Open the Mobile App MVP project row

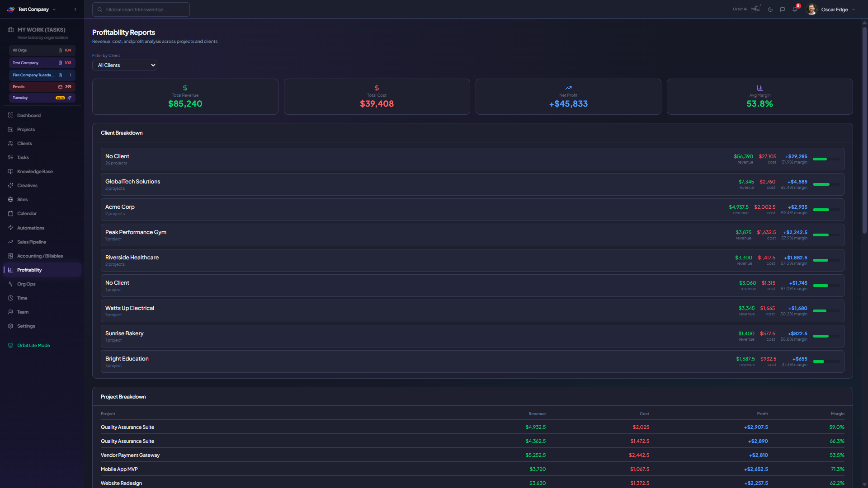(x=472, y=469)
